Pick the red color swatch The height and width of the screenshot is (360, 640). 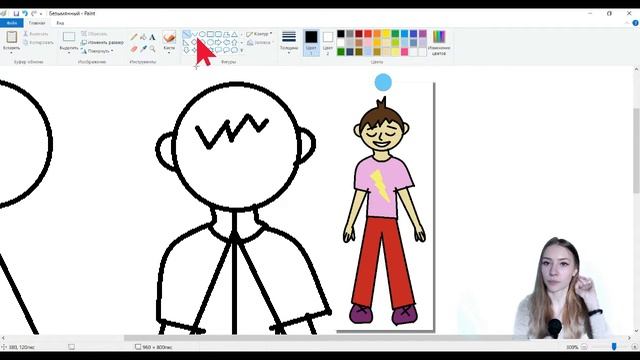point(368,33)
